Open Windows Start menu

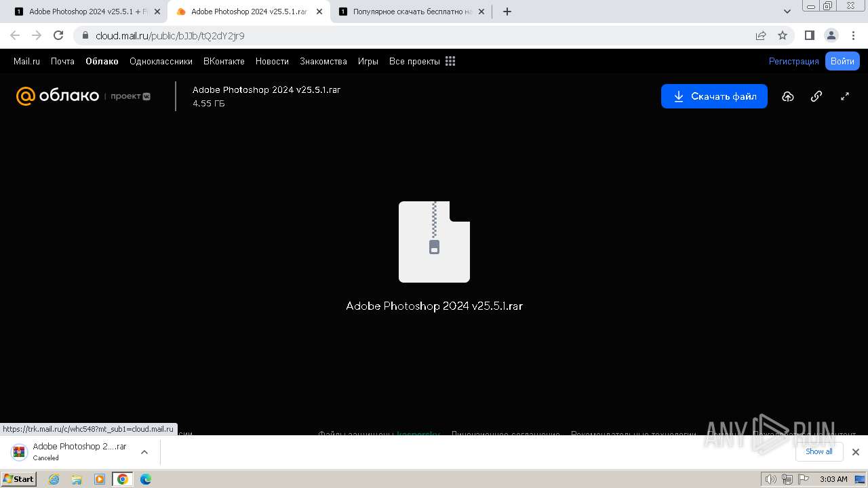tap(18, 479)
